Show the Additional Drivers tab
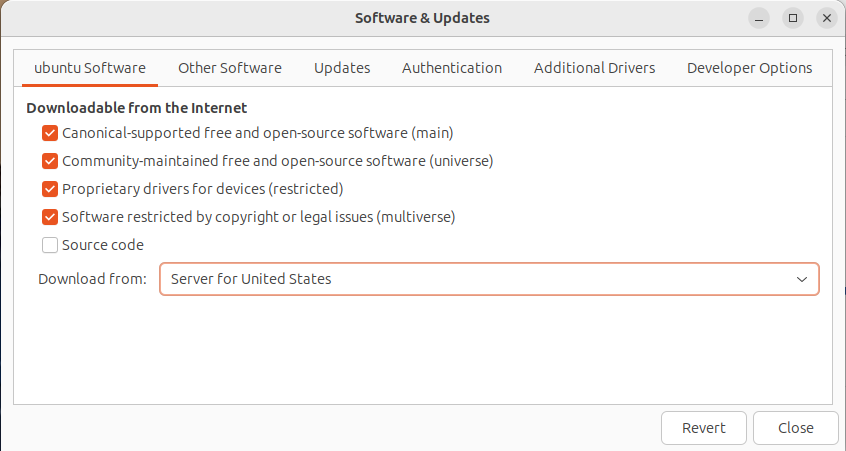The width and height of the screenshot is (846, 451). click(x=594, y=68)
